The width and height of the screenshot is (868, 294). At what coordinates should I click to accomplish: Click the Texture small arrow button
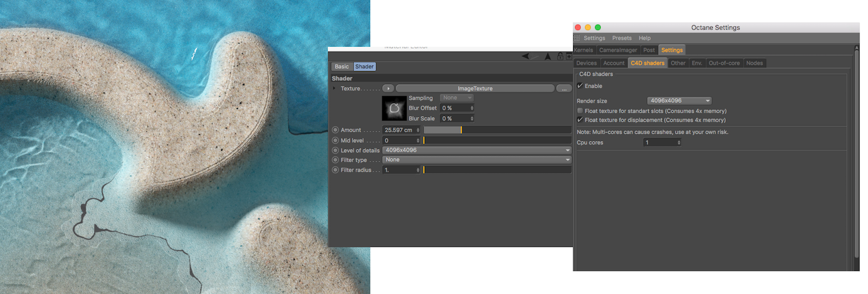(388, 89)
